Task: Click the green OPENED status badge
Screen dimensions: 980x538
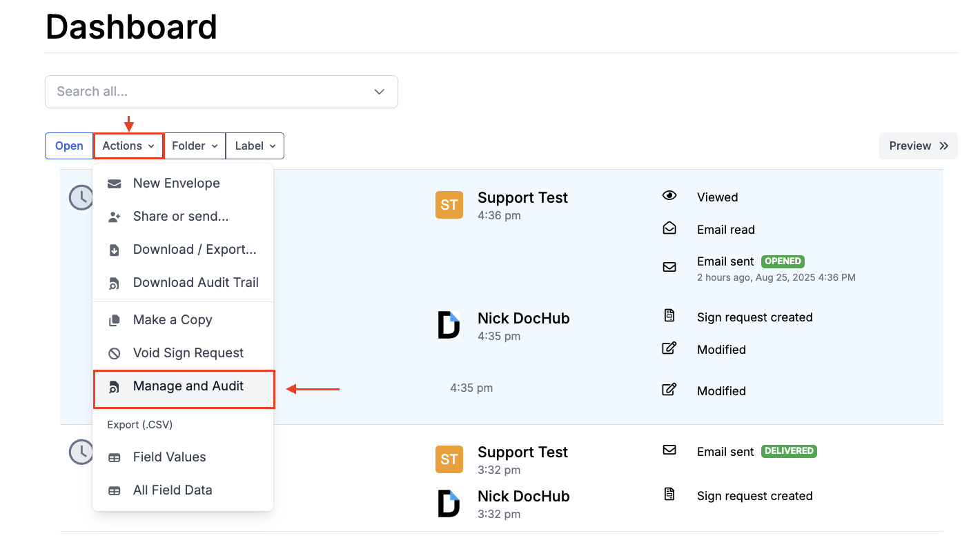Action: click(783, 261)
